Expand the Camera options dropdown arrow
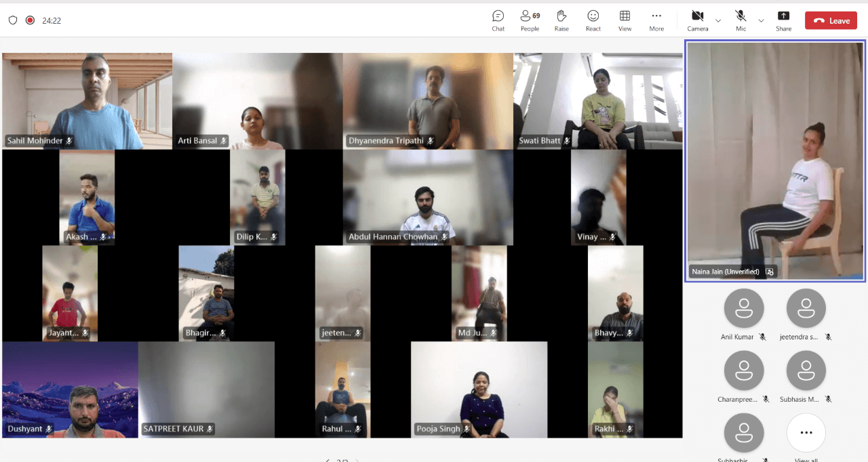The height and width of the screenshot is (462, 868). [x=718, y=20]
